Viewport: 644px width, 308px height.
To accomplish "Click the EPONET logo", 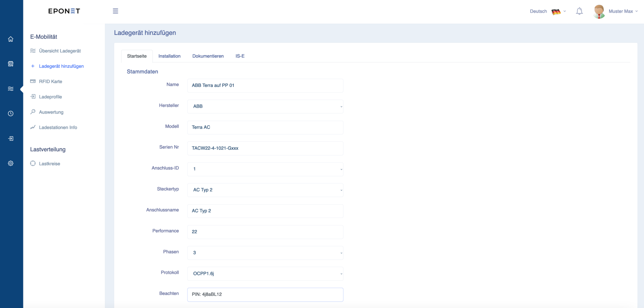I will point(64,11).
